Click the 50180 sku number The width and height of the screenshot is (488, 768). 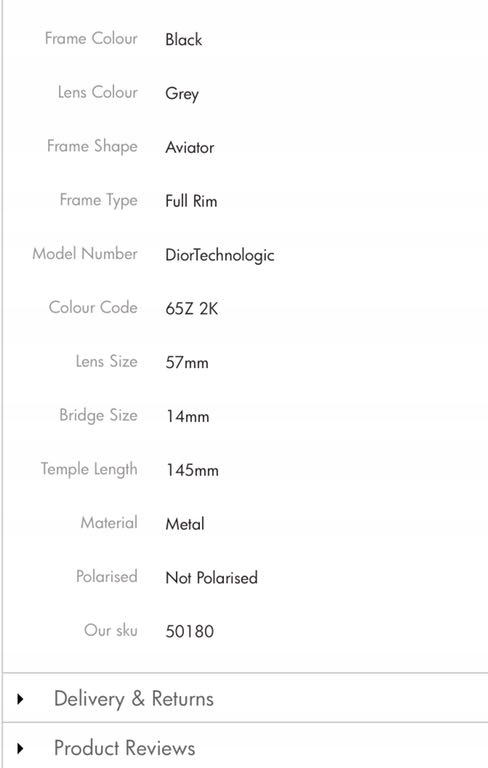coord(190,631)
